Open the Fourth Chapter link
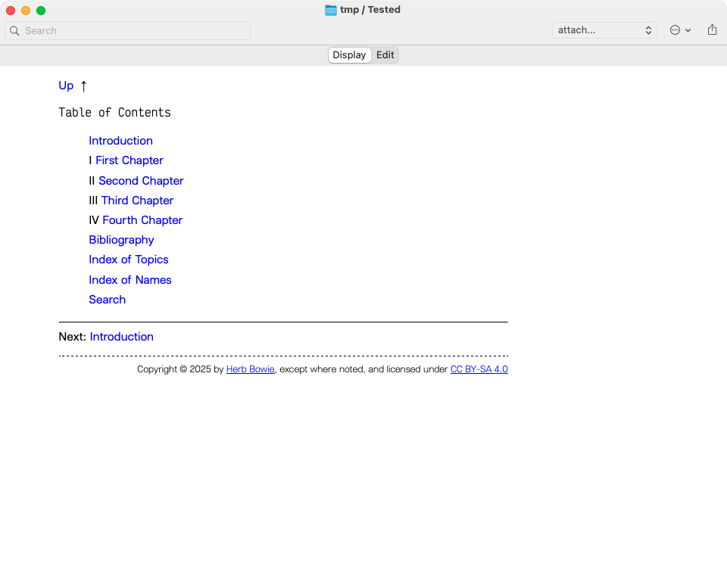Screen dimensions: 727x588 (x=142, y=220)
